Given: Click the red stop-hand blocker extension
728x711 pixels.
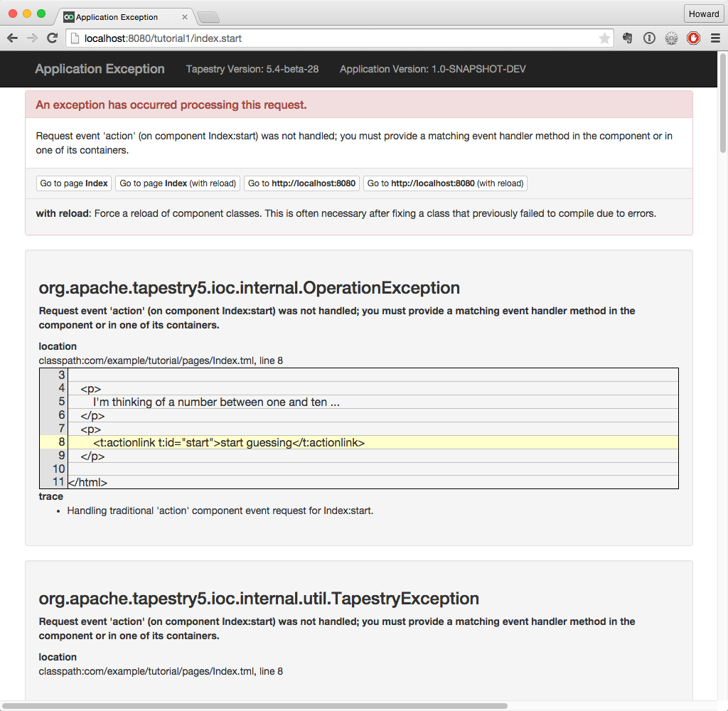Looking at the screenshot, I should pyautogui.click(x=693, y=38).
